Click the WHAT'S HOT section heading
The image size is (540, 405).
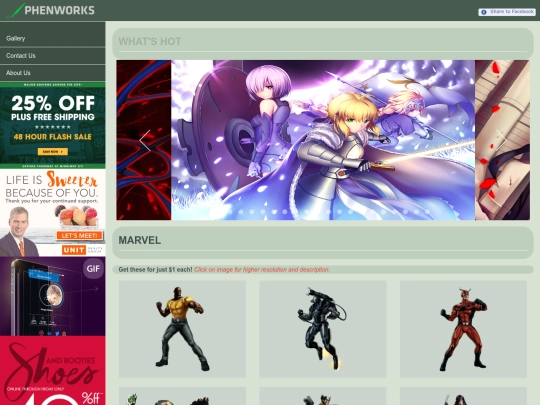click(150, 42)
